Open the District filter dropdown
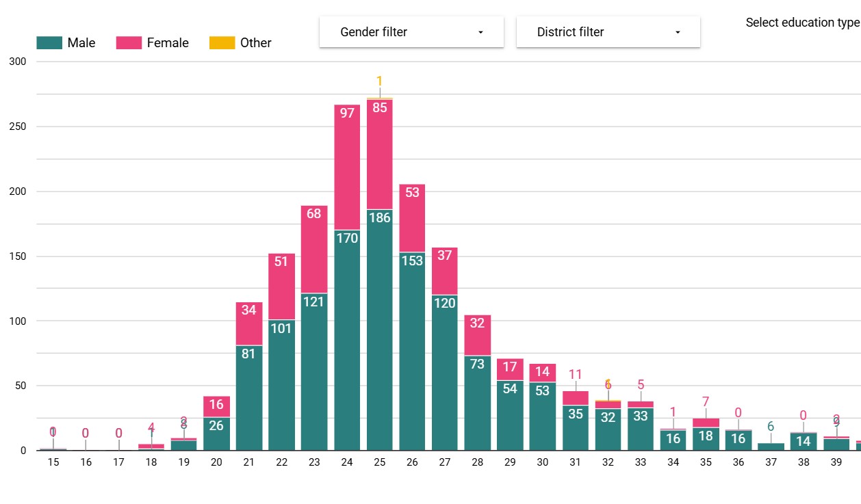 (x=608, y=32)
